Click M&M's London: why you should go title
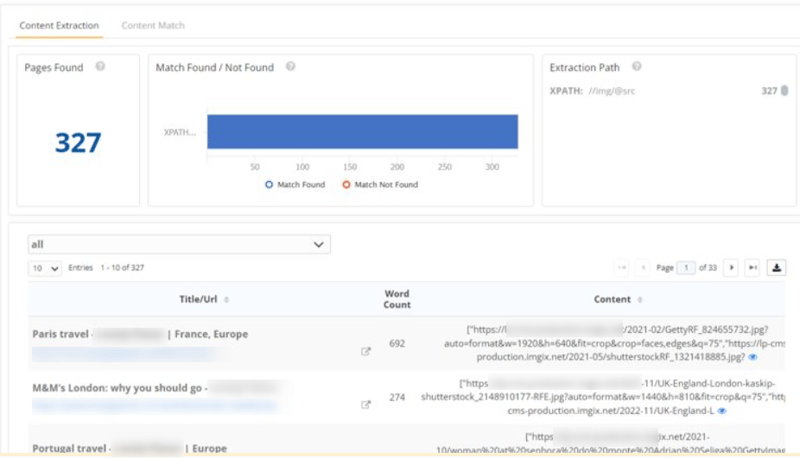The height and width of the screenshot is (458, 800). tap(155, 388)
